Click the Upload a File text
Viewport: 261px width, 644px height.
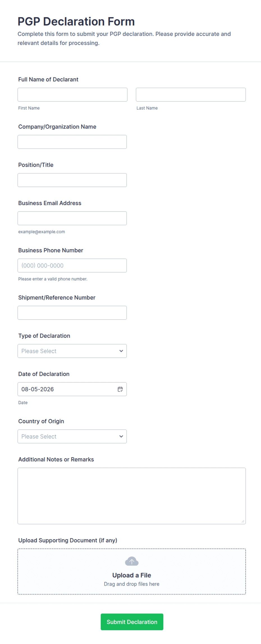click(x=132, y=575)
